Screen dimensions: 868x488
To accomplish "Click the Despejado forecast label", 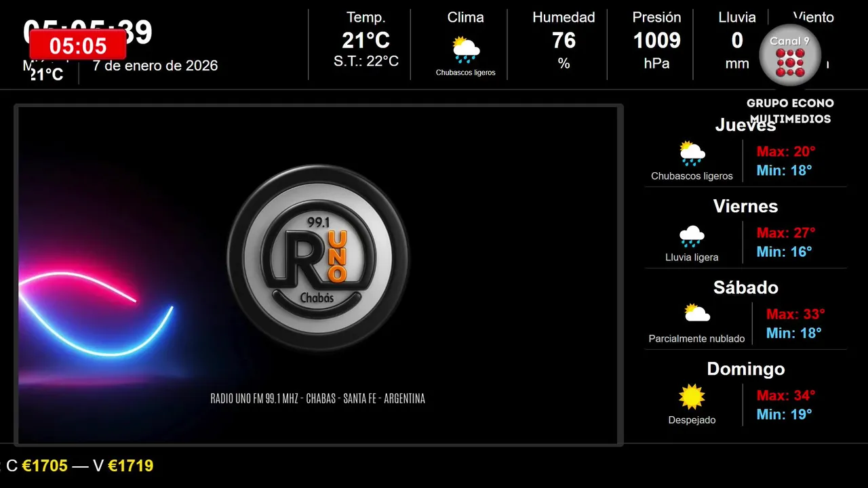I will point(692,420).
